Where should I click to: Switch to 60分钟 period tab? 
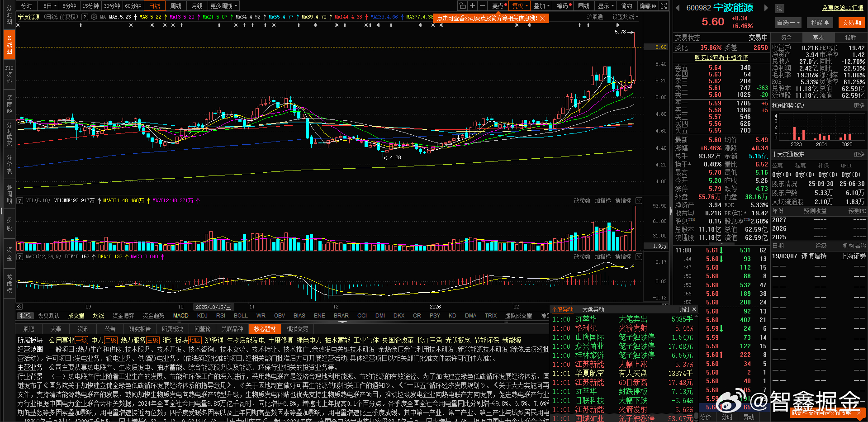133,6
